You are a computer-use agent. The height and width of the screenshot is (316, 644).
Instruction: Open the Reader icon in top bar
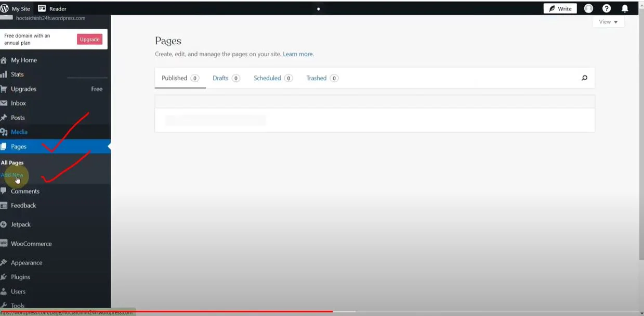click(x=42, y=8)
